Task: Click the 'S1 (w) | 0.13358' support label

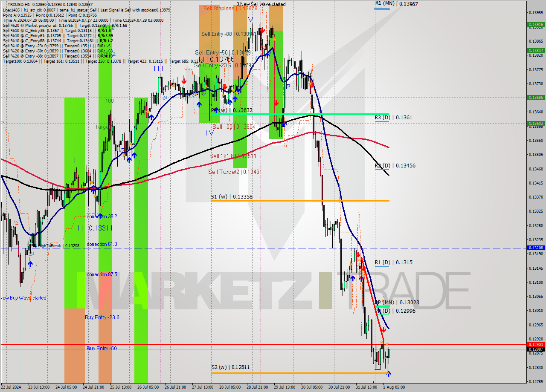Action: (232, 197)
